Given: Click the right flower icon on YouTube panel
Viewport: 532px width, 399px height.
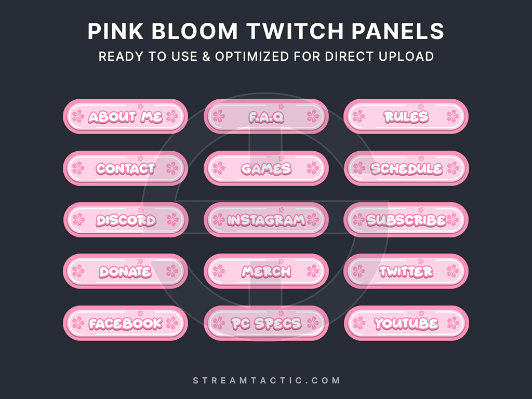Looking at the screenshot, I should point(453,323).
